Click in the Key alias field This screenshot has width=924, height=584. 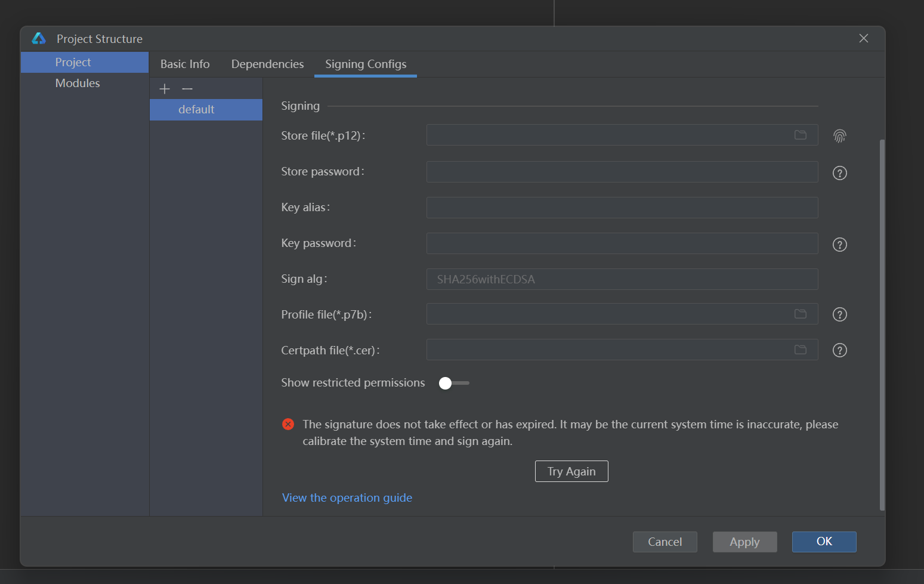(x=621, y=208)
